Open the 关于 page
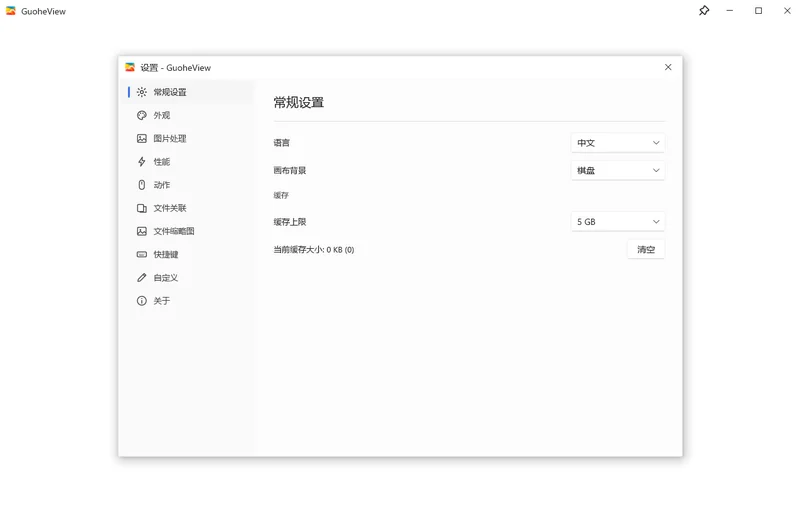This screenshot has height=510, width=800. coord(188,301)
